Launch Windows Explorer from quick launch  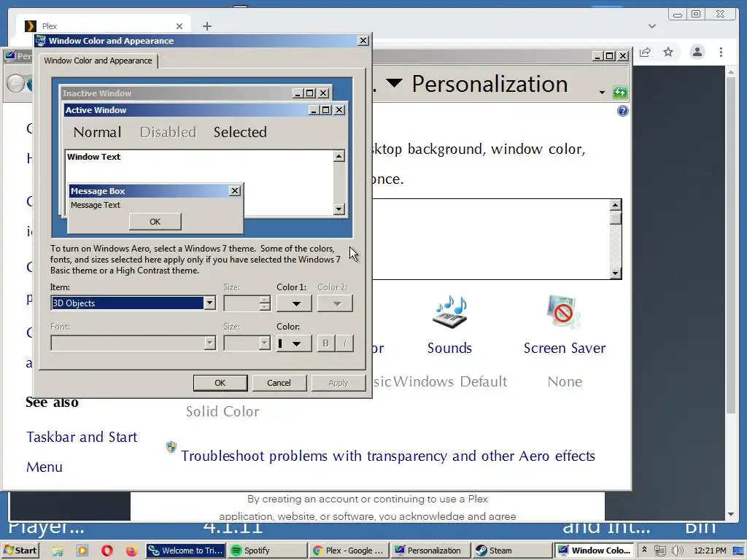58,551
